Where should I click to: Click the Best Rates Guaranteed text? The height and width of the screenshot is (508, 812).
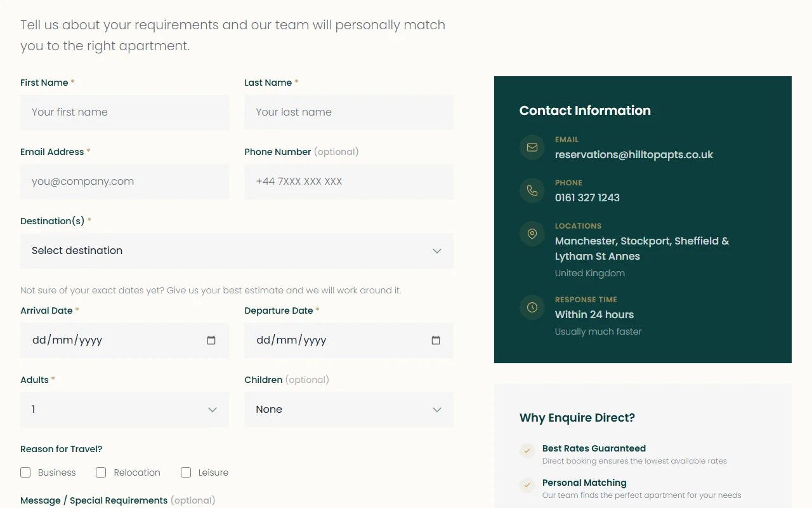[594, 448]
